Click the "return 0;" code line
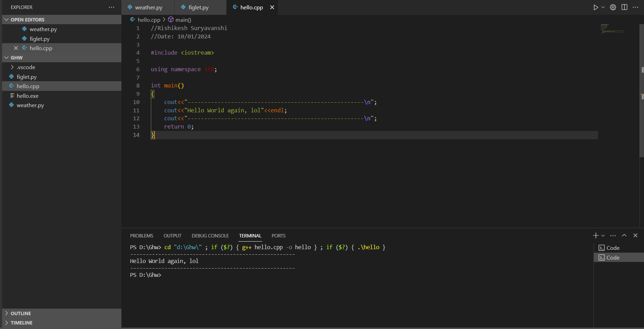644x329 pixels. pos(179,126)
